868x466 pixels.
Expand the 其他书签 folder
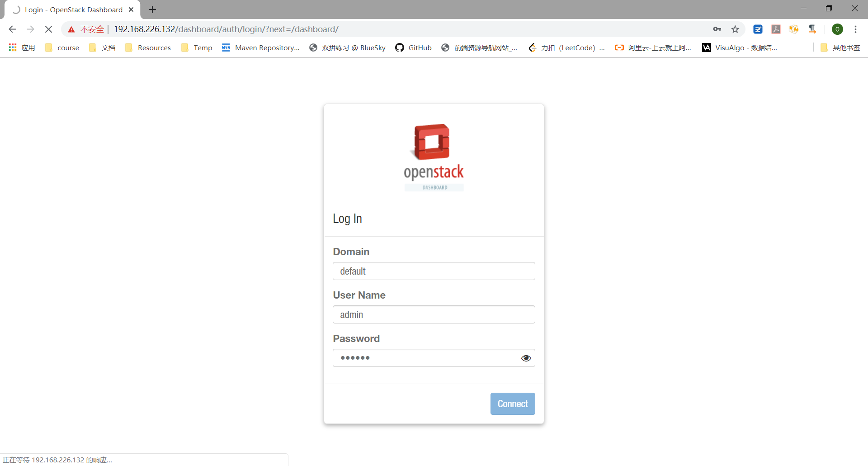pyautogui.click(x=840, y=48)
